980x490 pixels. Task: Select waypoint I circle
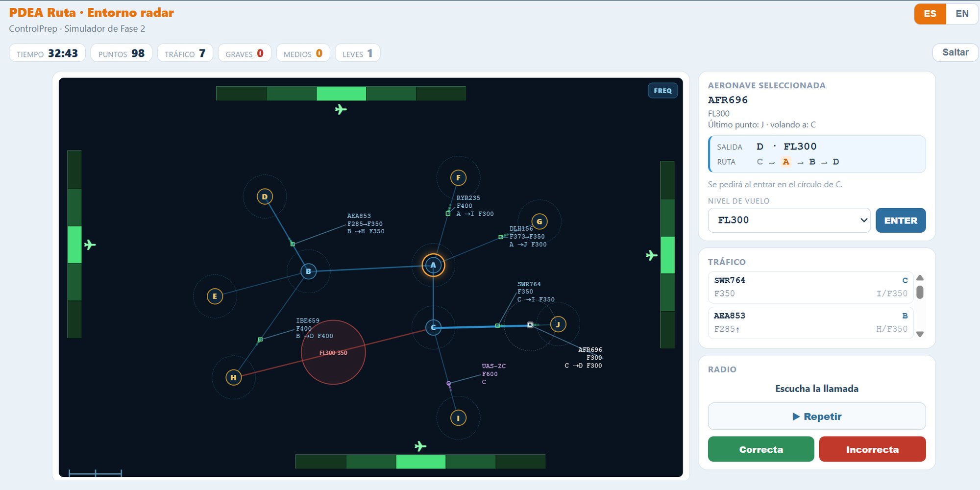tap(458, 418)
